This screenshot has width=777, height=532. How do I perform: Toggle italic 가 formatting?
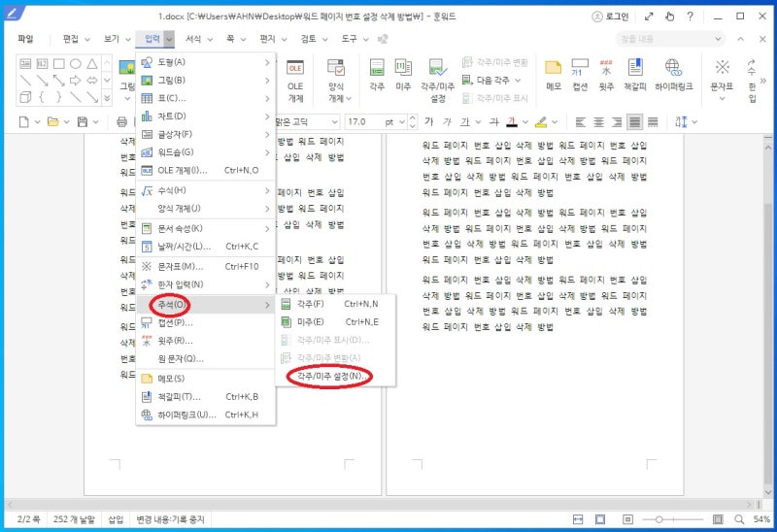[448, 122]
